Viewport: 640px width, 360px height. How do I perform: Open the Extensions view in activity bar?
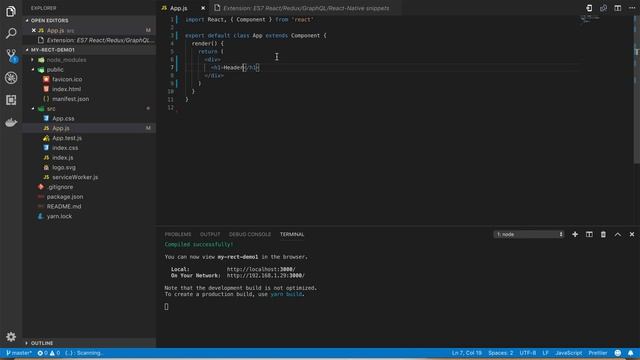[x=11, y=100]
